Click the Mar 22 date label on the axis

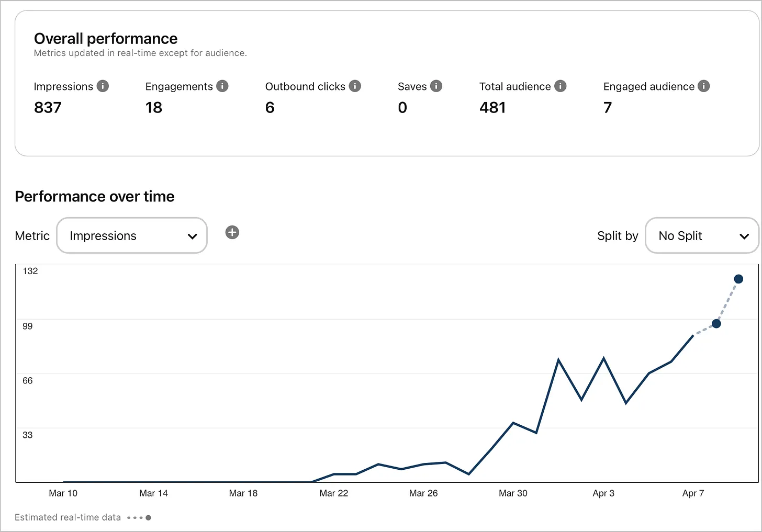(333, 493)
